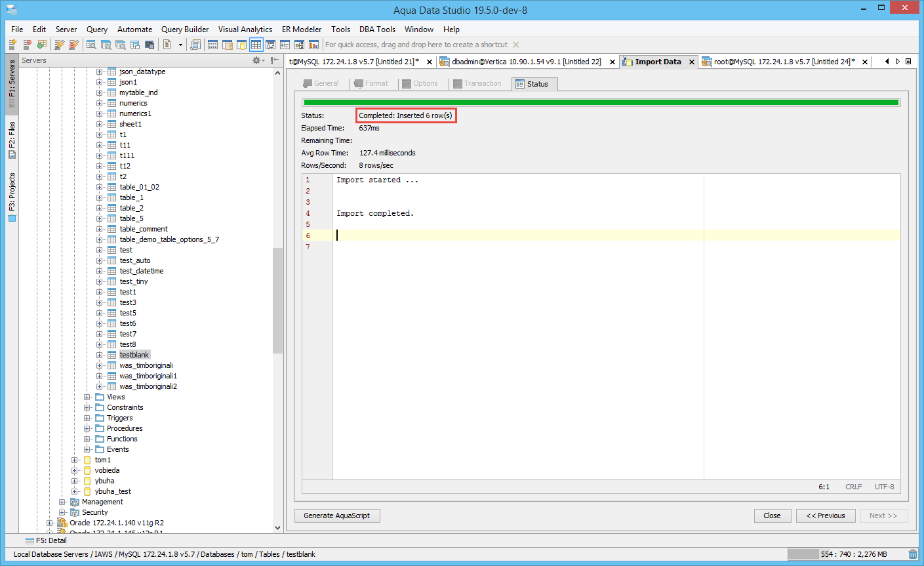Click the Servers tree vertical scrollbar
This screenshot has height=566, width=924.
click(x=277, y=300)
